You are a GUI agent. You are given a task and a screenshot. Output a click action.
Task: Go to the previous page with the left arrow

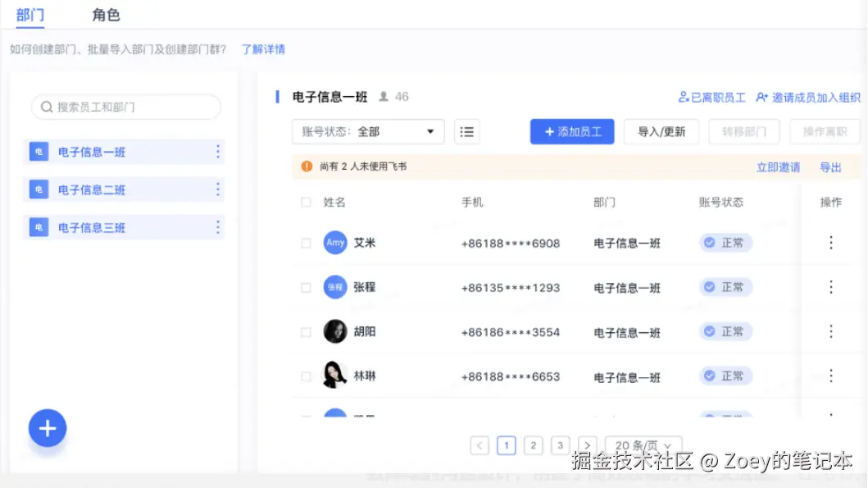click(x=479, y=445)
